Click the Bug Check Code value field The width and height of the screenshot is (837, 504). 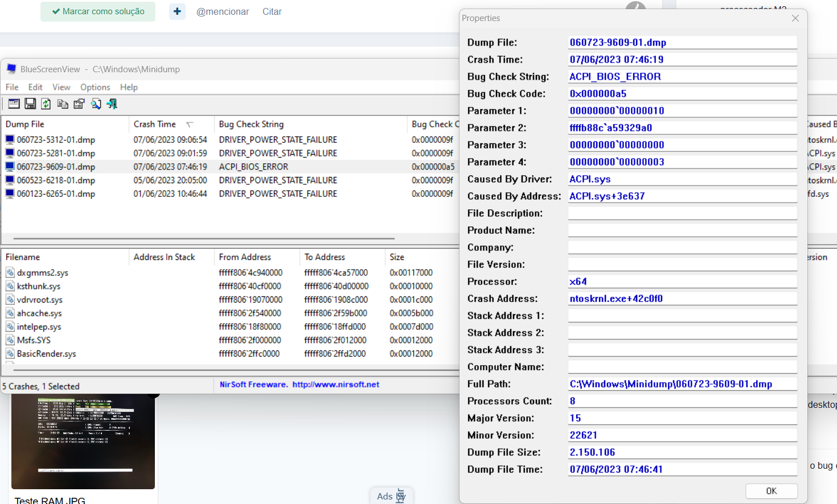click(x=683, y=94)
